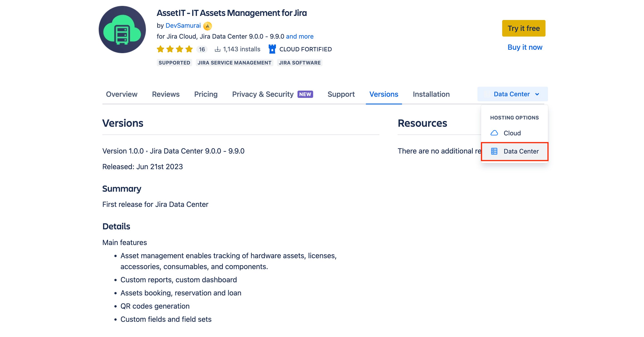Select Data Center hosting option
The width and height of the screenshot is (644, 337).
(x=514, y=151)
